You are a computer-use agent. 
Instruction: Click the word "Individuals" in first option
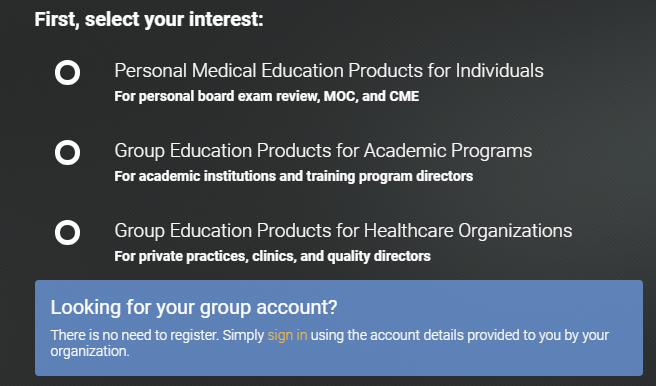[500, 70]
